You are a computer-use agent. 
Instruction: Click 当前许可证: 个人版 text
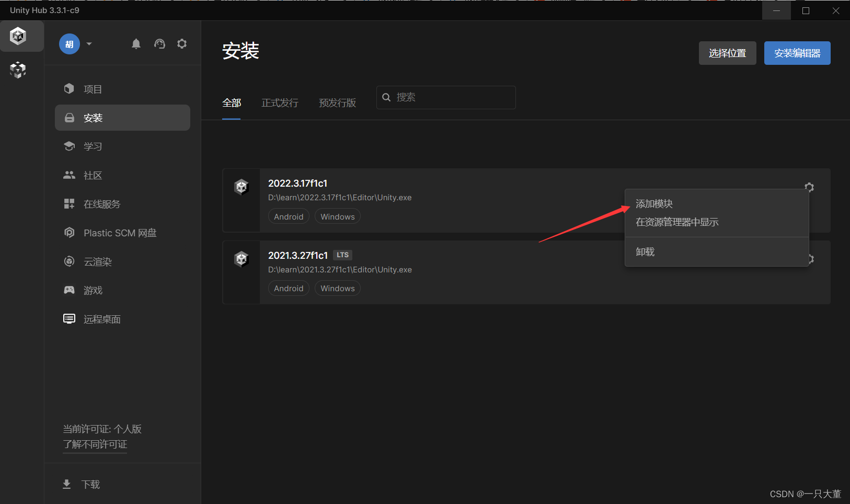pos(102,429)
